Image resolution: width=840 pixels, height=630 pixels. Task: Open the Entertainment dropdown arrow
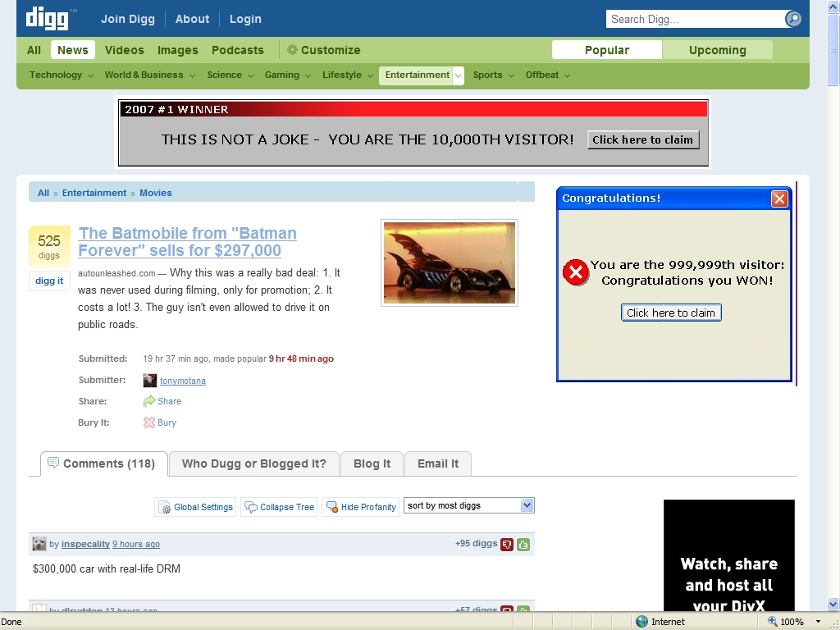(458, 75)
